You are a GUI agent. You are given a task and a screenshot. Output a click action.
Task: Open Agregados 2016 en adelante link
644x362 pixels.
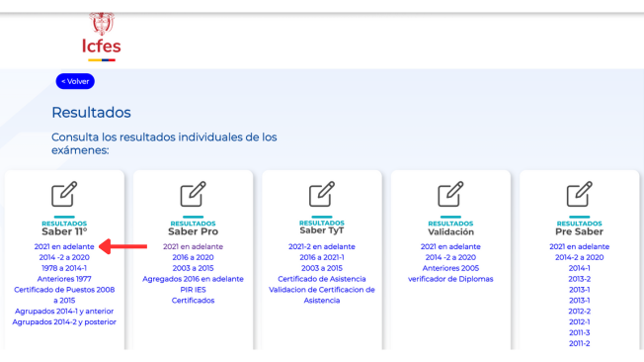tap(193, 279)
